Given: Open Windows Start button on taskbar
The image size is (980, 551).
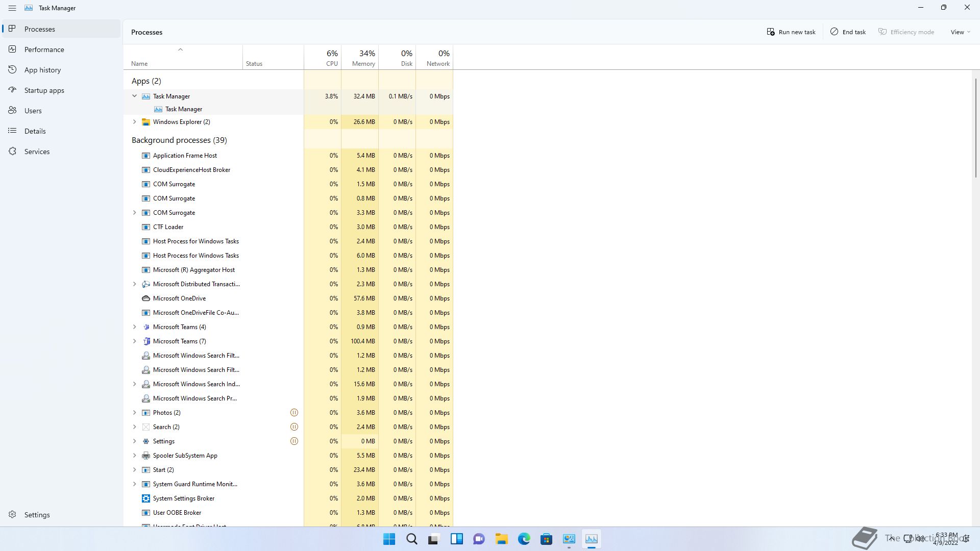Looking at the screenshot, I should click(389, 539).
